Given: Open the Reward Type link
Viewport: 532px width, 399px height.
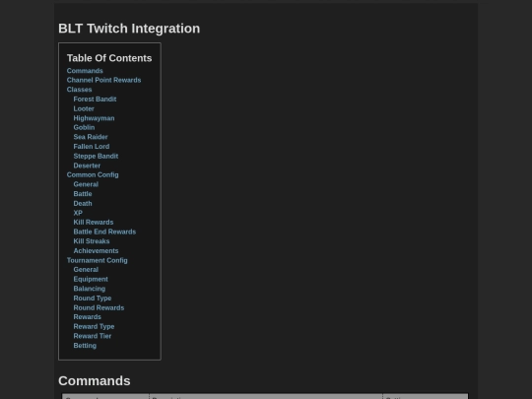Looking at the screenshot, I should (94, 326).
